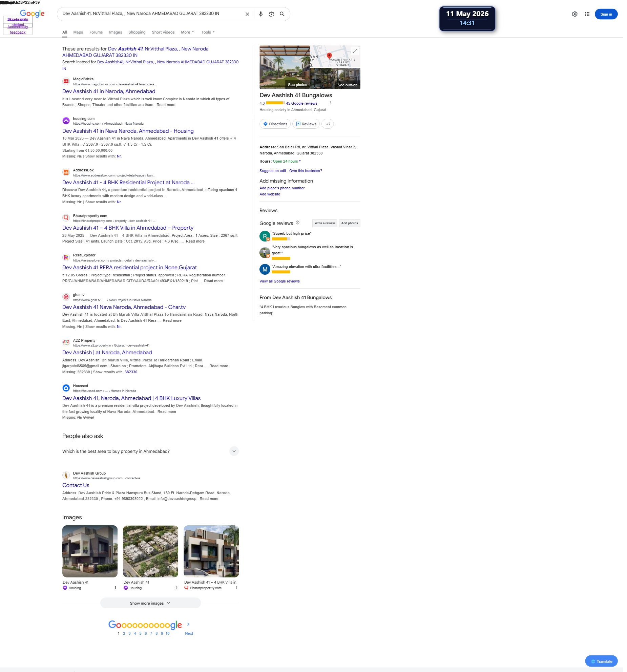627x672 pixels.
Task: Click the Add website link
Action: [270, 194]
